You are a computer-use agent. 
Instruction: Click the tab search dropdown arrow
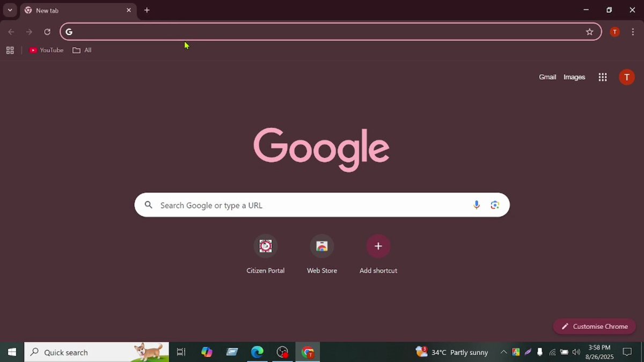(x=10, y=10)
